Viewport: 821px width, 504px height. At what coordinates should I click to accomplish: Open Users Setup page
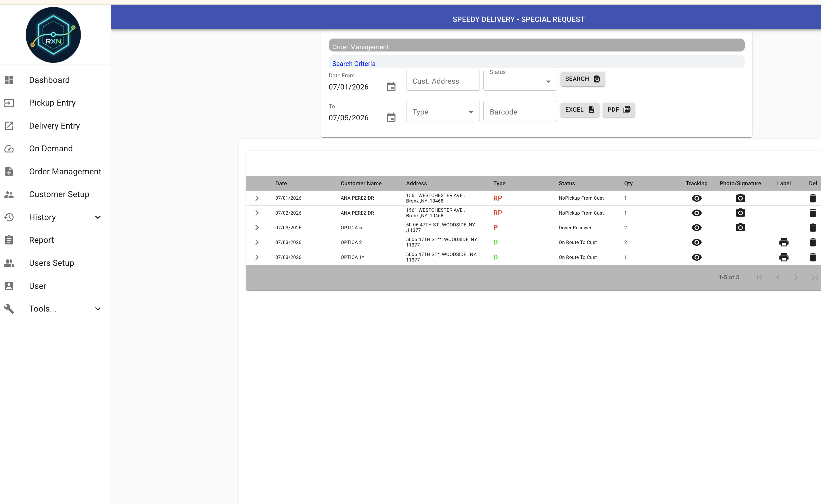(x=51, y=263)
